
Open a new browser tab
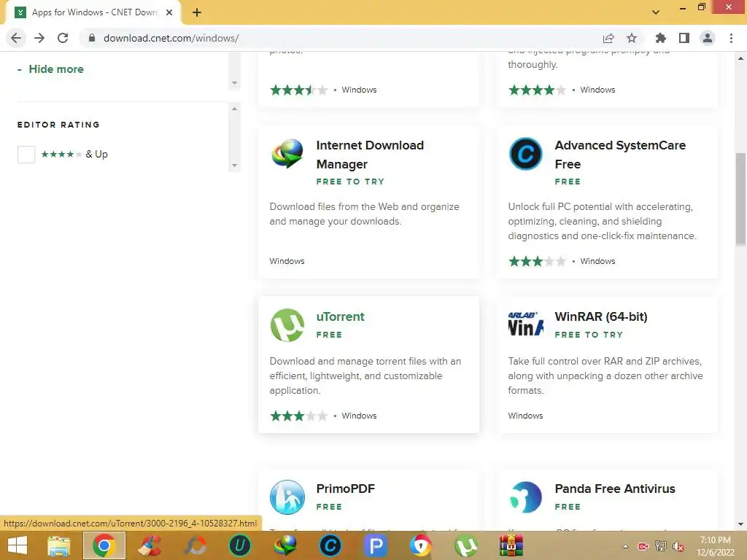(197, 12)
